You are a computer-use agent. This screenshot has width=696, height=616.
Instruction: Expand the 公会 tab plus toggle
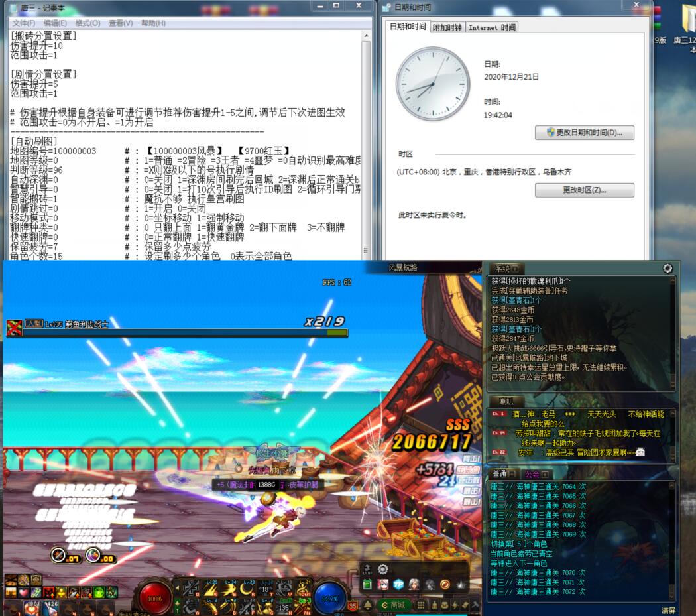[x=545, y=474]
